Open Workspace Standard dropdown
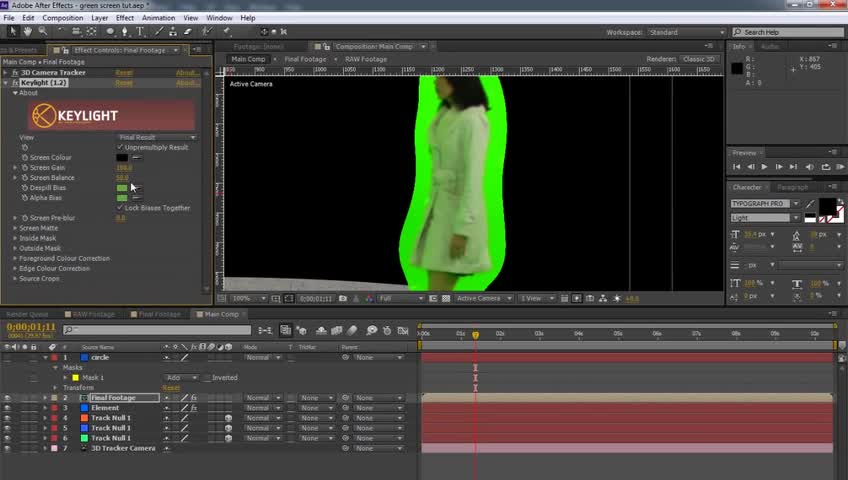 686,32
